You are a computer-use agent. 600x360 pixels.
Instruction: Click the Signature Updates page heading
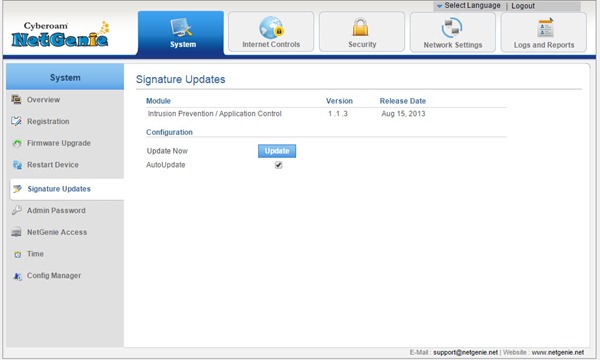click(181, 79)
